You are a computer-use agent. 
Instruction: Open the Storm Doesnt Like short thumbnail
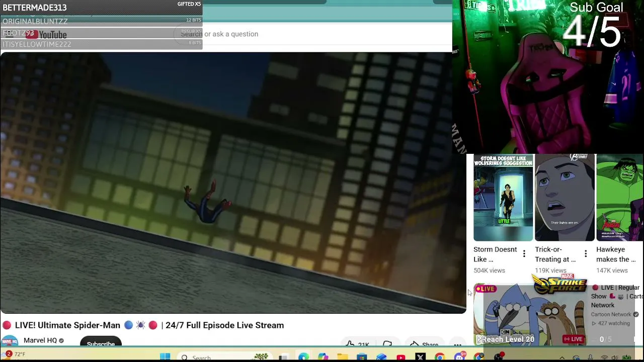503,198
